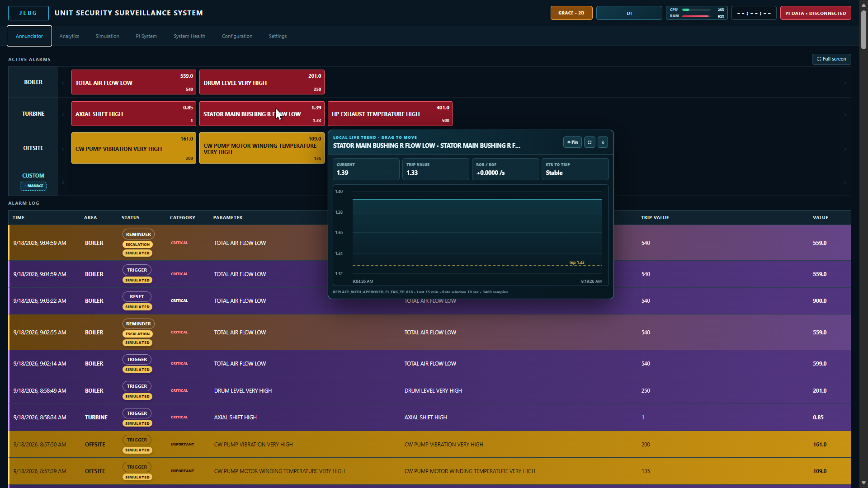Open the DRUM LEVEL VERY HIGH alarm tile
The height and width of the screenshot is (488, 868).
tap(262, 82)
